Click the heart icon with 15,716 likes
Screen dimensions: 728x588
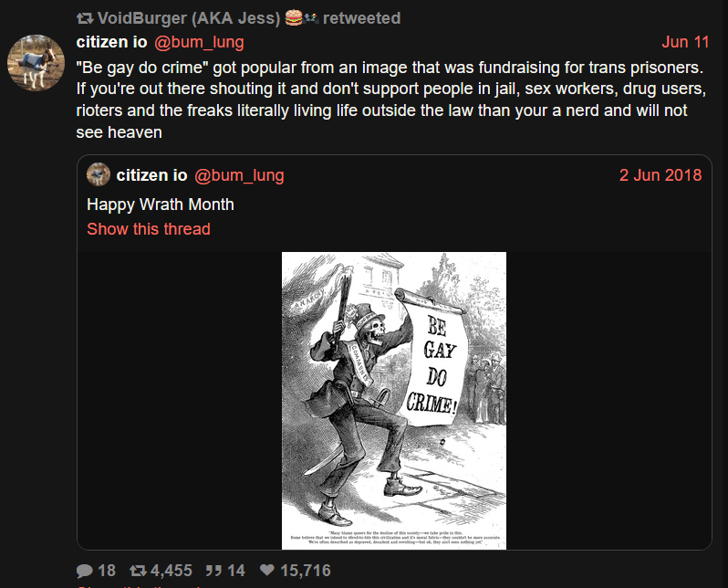267,570
